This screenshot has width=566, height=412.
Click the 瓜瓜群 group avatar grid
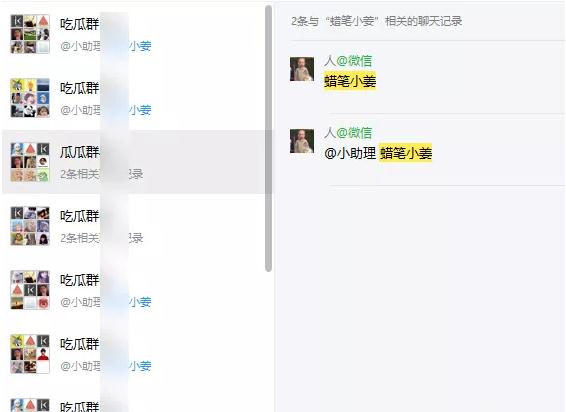30,162
